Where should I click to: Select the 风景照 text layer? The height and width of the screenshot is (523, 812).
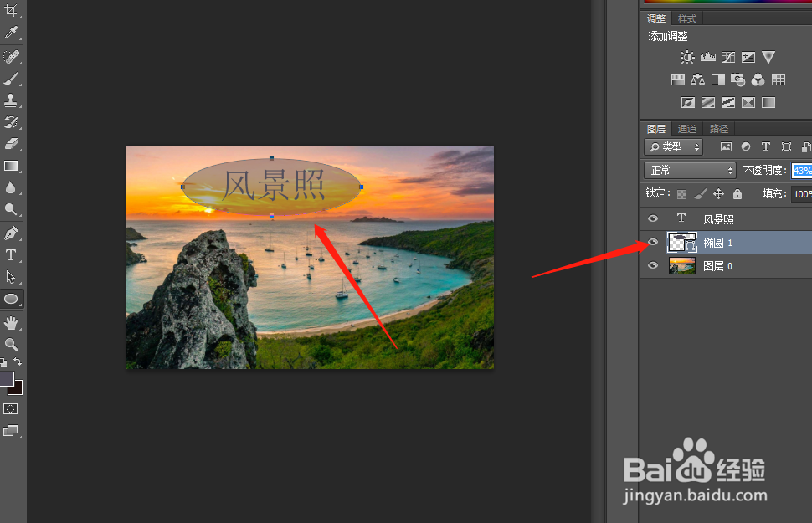coord(726,219)
